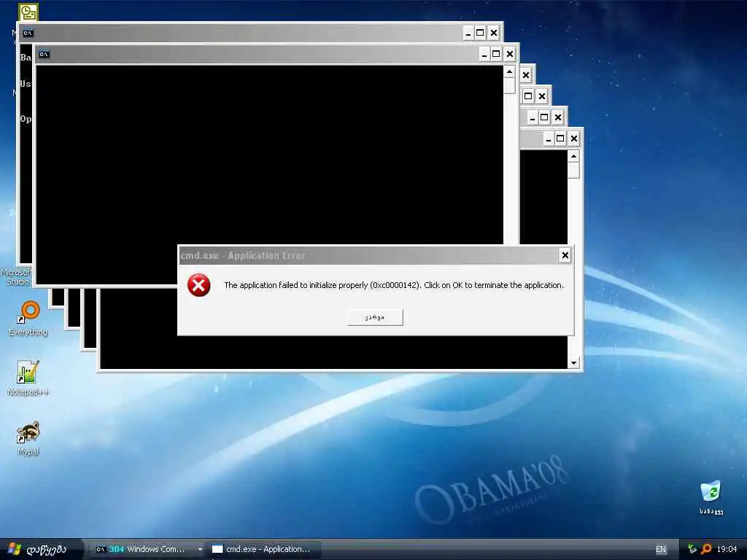The image size is (747, 560).
Task: Open system menu icon of rearmost cmd window
Action: [28, 33]
